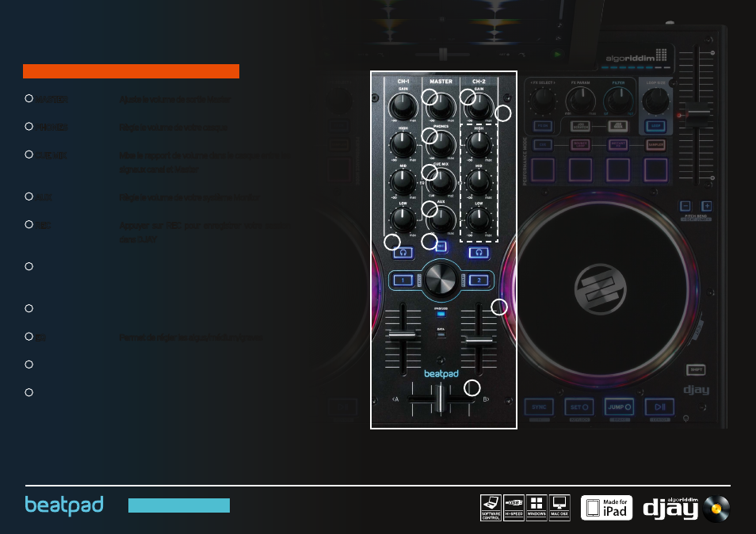
Task: Toggle the JOG SCRATCH mode button
Action: pyautogui.click(x=580, y=126)
